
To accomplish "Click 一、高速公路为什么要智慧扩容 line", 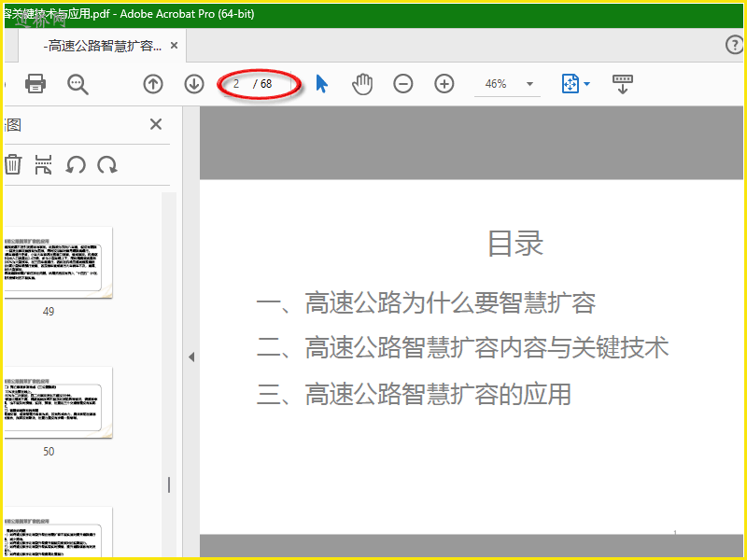I will (426, 302).
